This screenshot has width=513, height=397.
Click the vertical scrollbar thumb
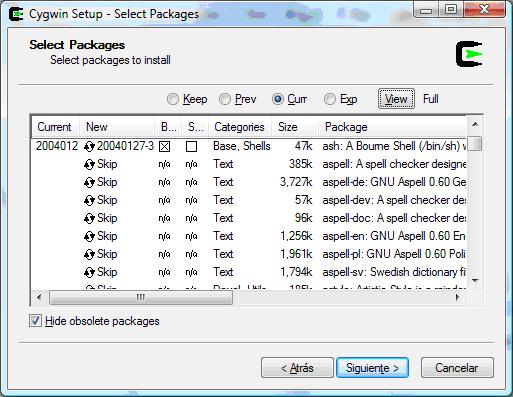[475, 143]
